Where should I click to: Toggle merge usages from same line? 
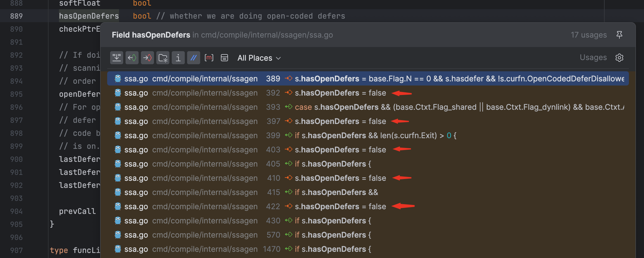117,58
